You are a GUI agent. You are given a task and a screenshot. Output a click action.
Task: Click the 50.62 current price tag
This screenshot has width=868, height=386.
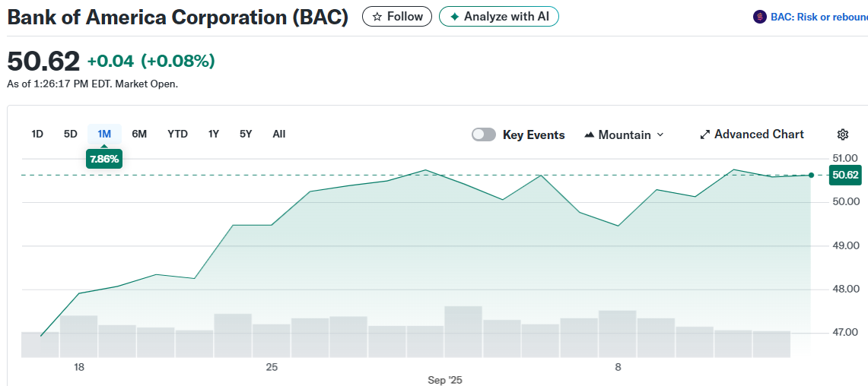click(x=845, y=176)
